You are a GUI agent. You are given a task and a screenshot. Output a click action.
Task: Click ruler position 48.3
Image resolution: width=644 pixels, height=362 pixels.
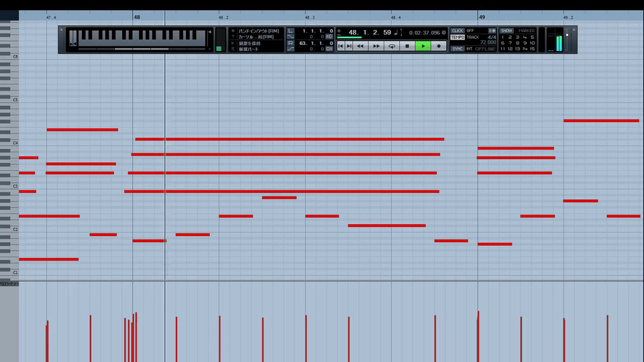point(310,17)
